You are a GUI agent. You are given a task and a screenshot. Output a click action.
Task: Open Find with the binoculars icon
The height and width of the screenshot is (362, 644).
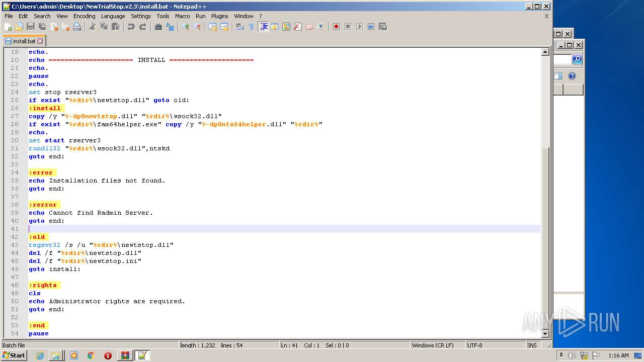click(158, 27)
